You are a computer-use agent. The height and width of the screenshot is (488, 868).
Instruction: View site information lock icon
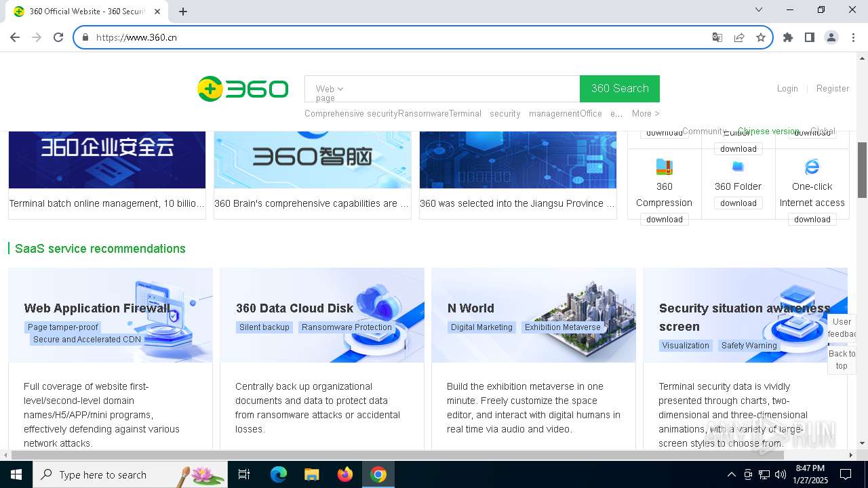[x=85, y=37]
